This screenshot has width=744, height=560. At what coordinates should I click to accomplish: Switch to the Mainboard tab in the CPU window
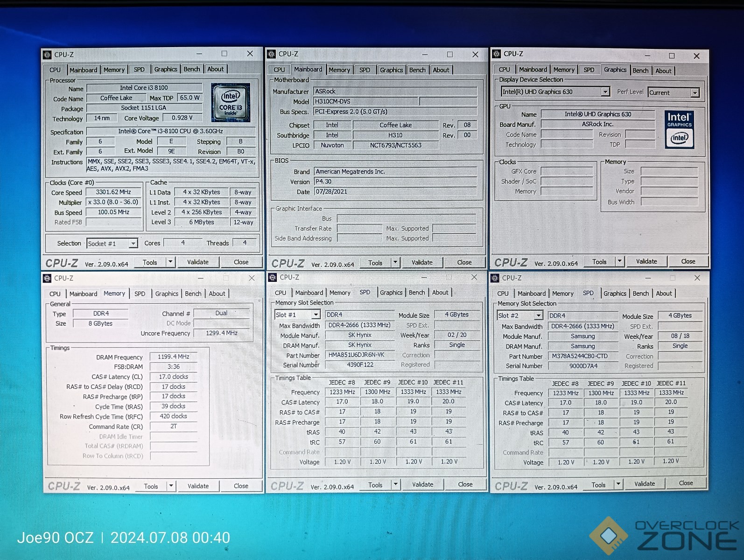pyautogui.click(x=84, y=70)
